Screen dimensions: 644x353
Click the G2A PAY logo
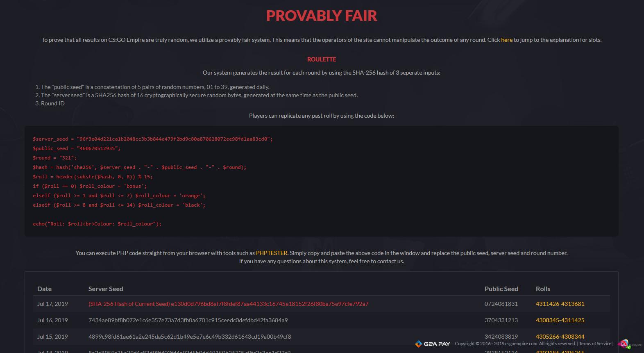(x=432, y=344)
